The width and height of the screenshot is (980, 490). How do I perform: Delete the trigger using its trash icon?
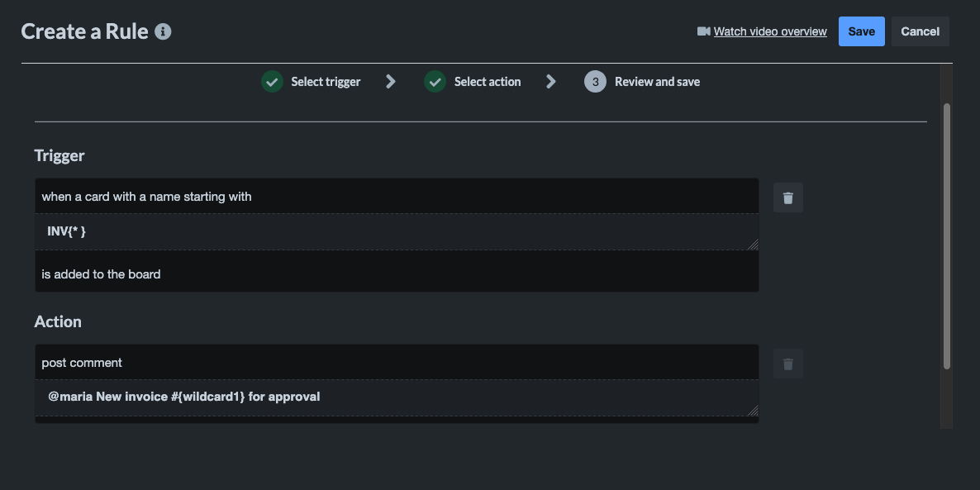(787, 197)
